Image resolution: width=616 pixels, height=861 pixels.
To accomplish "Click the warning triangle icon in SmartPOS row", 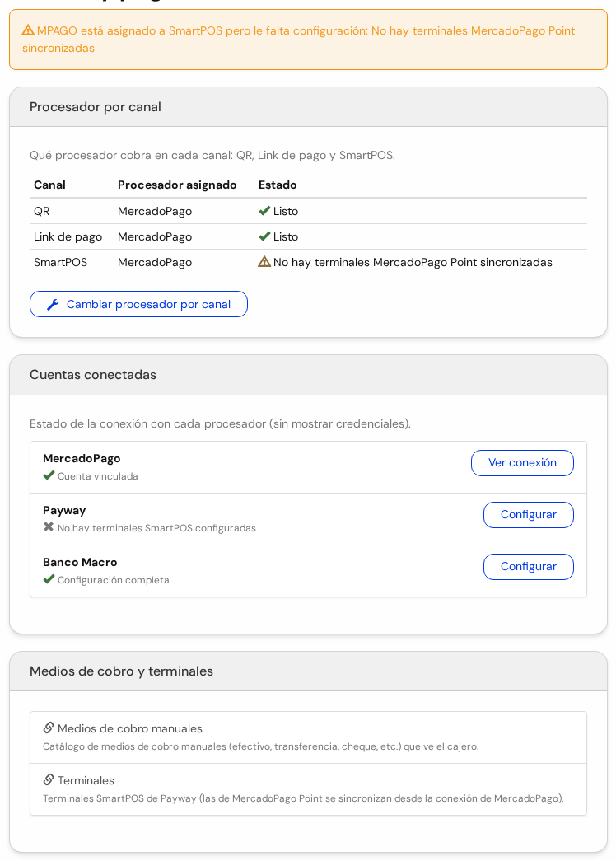I will coord(264,262).
